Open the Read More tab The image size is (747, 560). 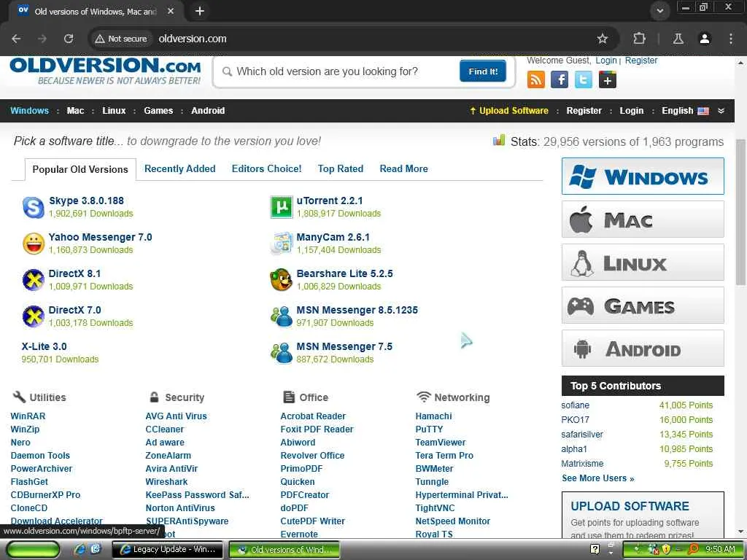(x=403, y=168)
